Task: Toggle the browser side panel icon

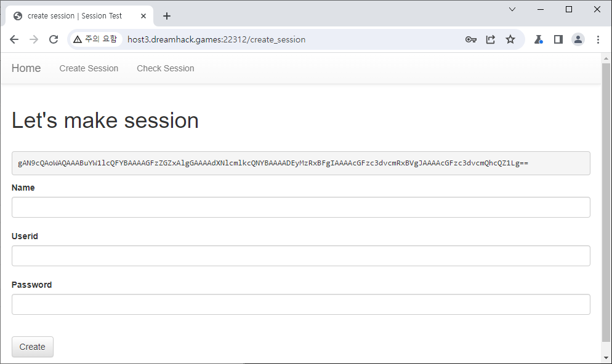Action: (558, 39)
